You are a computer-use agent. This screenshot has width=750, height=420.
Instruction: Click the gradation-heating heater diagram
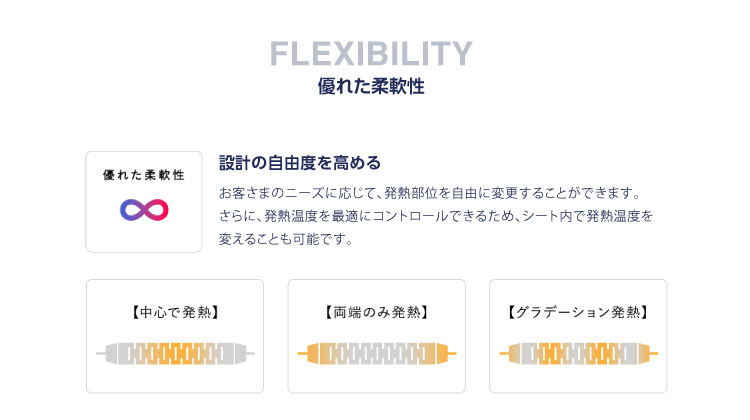578,354
